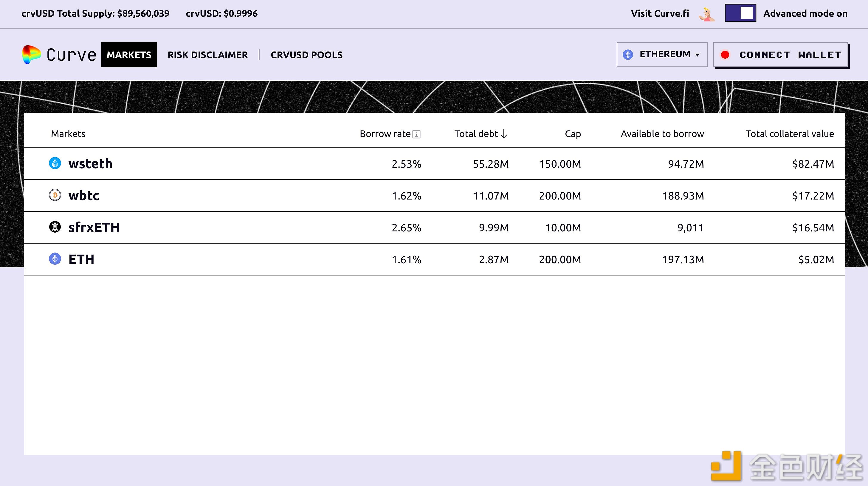Image resolution: width=868 pixels, height=486 pixels.
Task: Open the sfrxETH market row
Action: (x=434, y=228)
